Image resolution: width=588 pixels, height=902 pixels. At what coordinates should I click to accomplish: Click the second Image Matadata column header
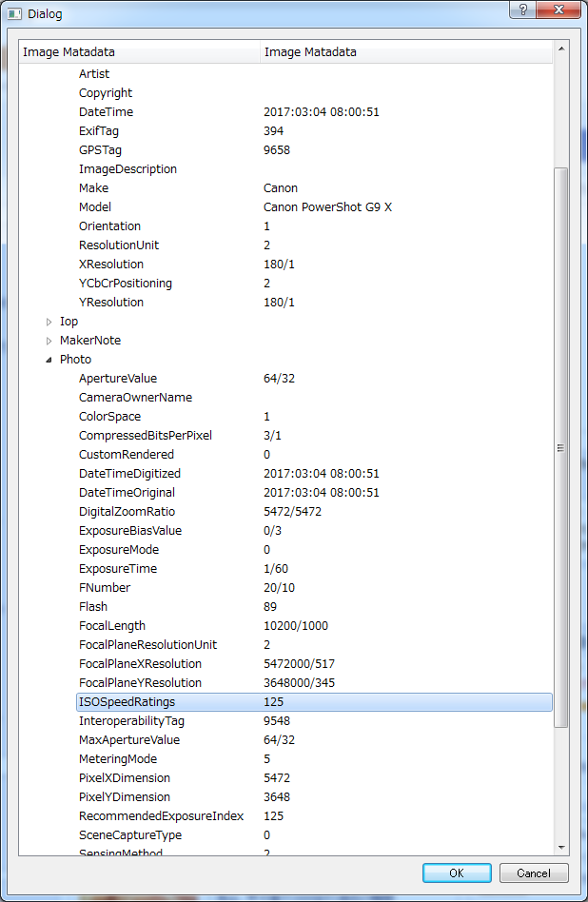[406, 51]
